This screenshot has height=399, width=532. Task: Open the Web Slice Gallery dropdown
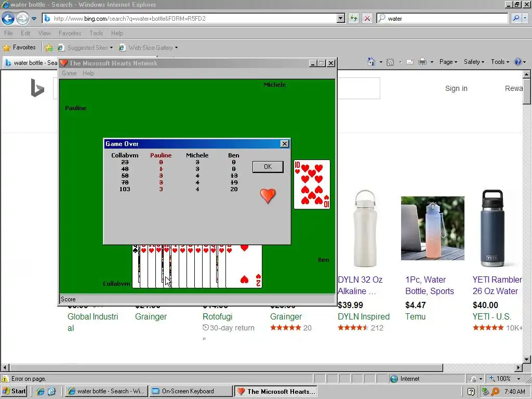click(148, 47)
